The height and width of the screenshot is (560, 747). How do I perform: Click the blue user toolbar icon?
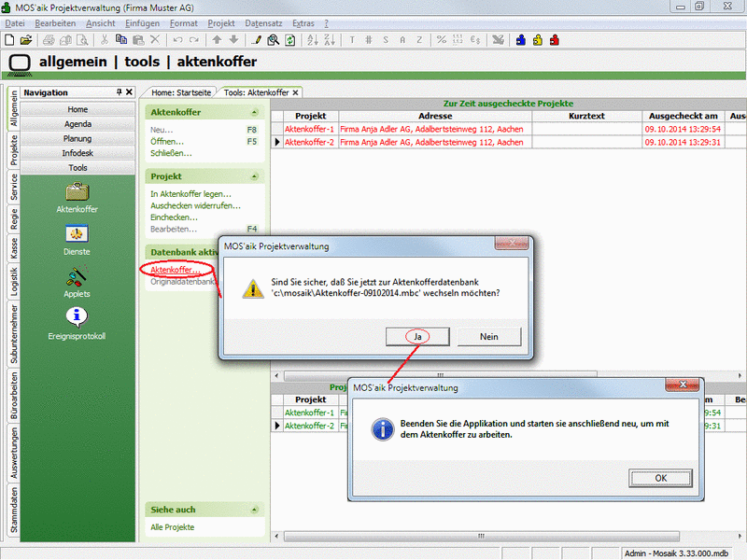coord(521,40)
